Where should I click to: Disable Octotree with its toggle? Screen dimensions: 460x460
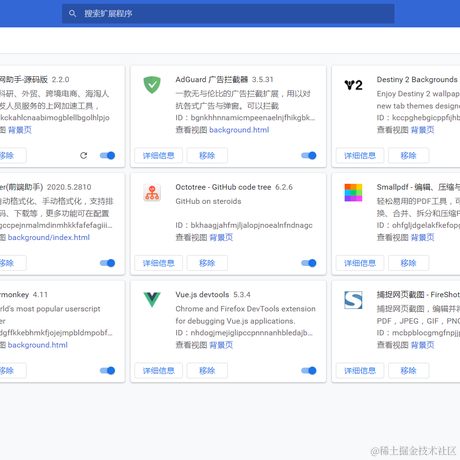(x=309, y=263)
